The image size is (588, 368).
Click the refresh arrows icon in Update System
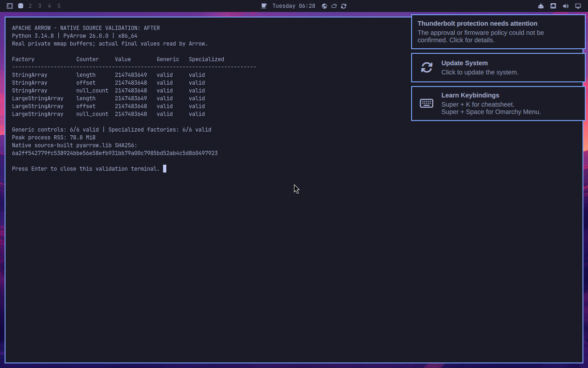[x=427, y=68]
